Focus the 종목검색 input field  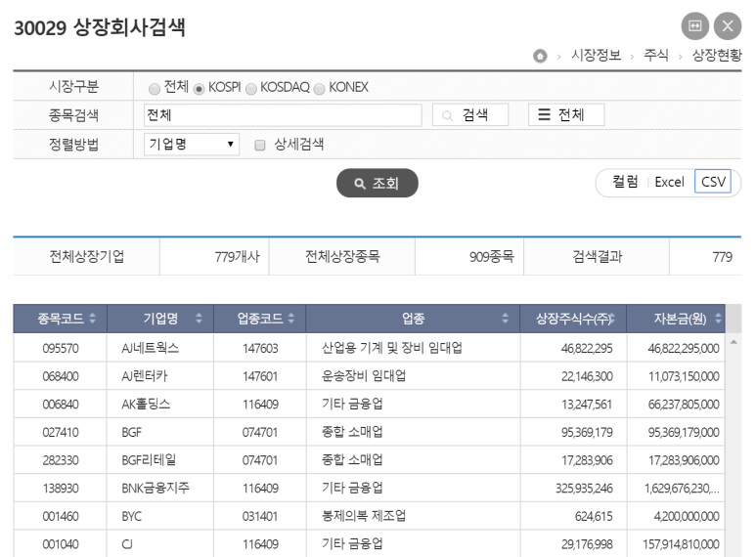(x=283, y=115)
